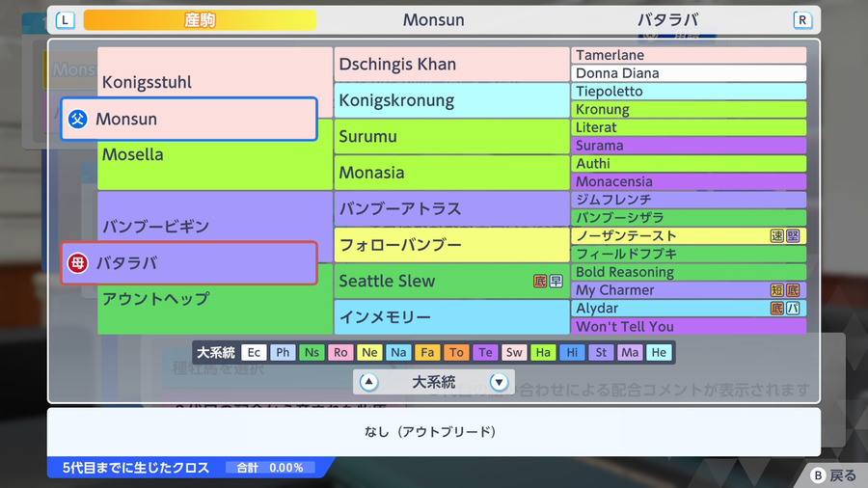Switch to the Monsun tab
This screenshot has height=488, width=868.
click(x=433, y=20)
